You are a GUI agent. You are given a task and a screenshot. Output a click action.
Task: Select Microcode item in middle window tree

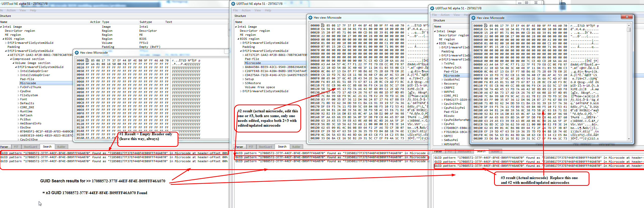click(x=253, y=63)
